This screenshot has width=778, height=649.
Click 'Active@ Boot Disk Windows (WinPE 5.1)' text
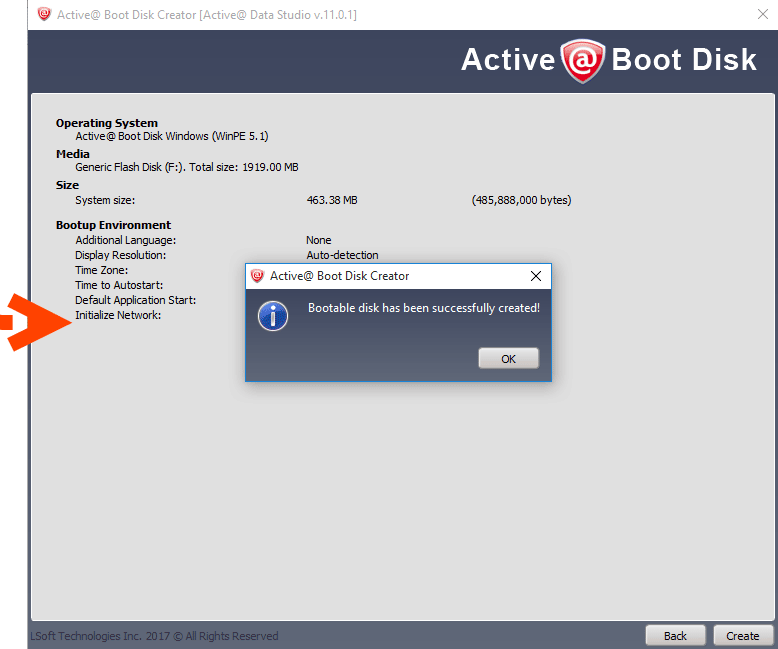[172, 136]
